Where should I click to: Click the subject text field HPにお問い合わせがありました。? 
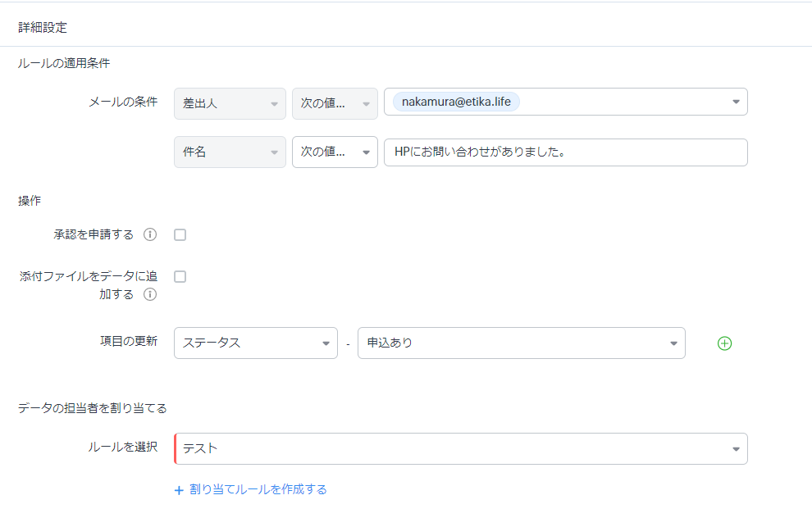click(x=565, y=152)
